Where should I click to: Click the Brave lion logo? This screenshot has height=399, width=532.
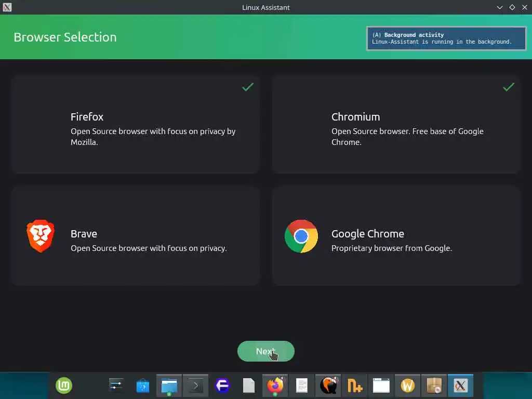pos(41,236)
